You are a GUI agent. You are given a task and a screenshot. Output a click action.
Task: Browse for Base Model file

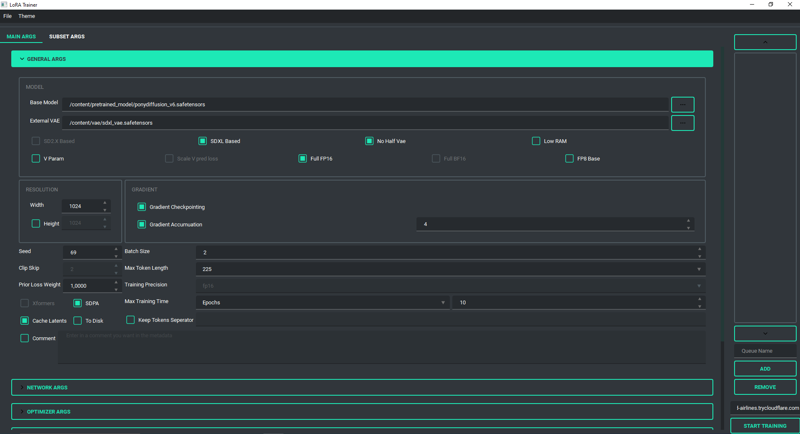pos(683,105)
